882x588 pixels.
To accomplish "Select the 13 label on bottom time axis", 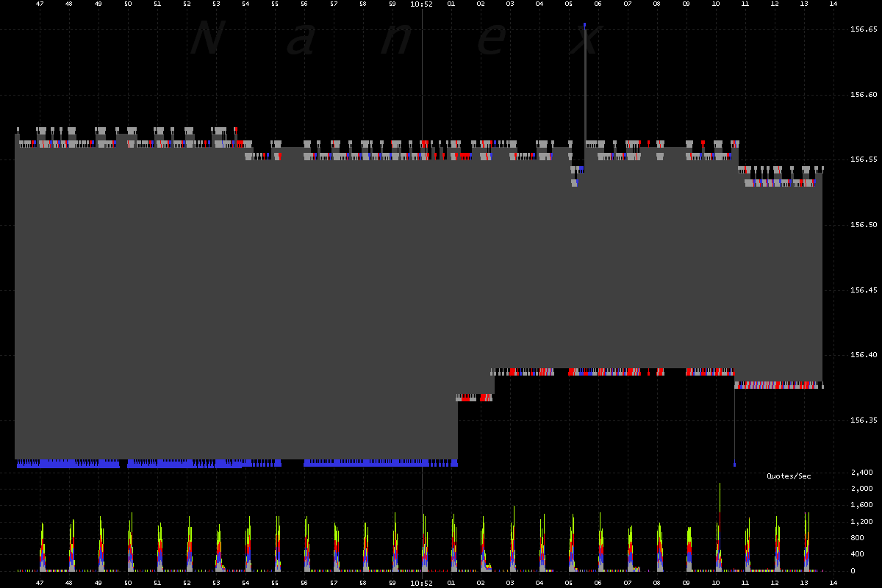I will point(804,583).
